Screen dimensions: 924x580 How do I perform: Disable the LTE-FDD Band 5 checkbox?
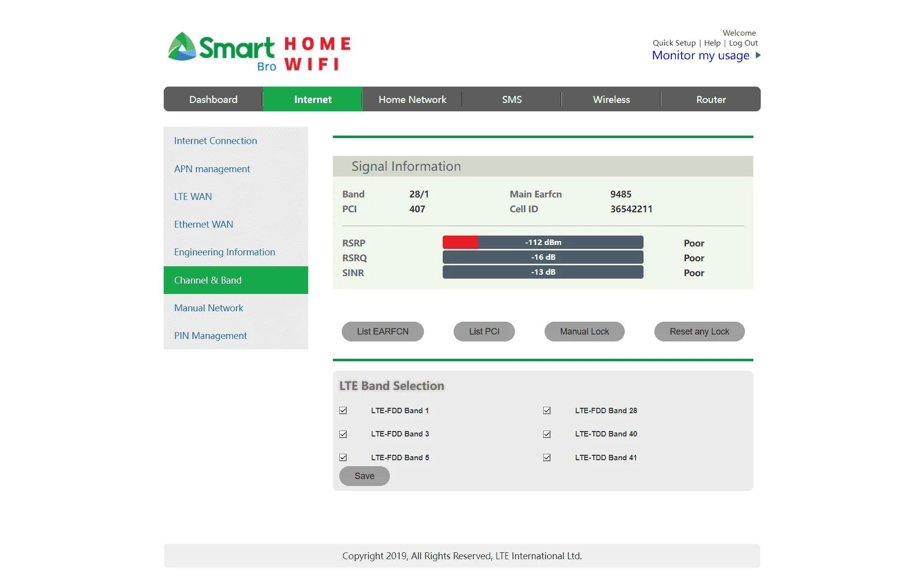[x=343, y=458]
